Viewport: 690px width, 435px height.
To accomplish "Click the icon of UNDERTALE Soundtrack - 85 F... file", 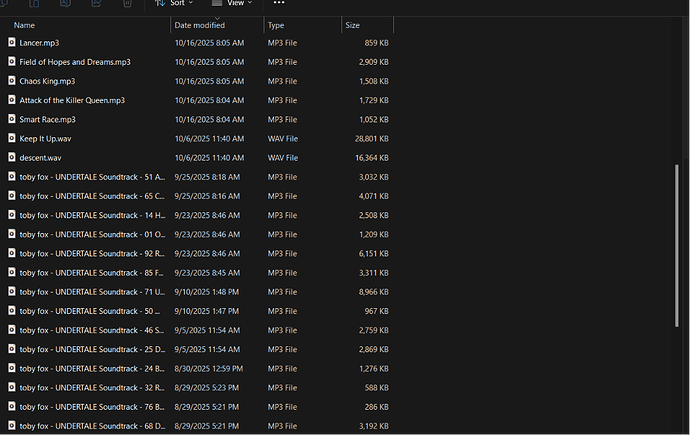I will [12, 272].
